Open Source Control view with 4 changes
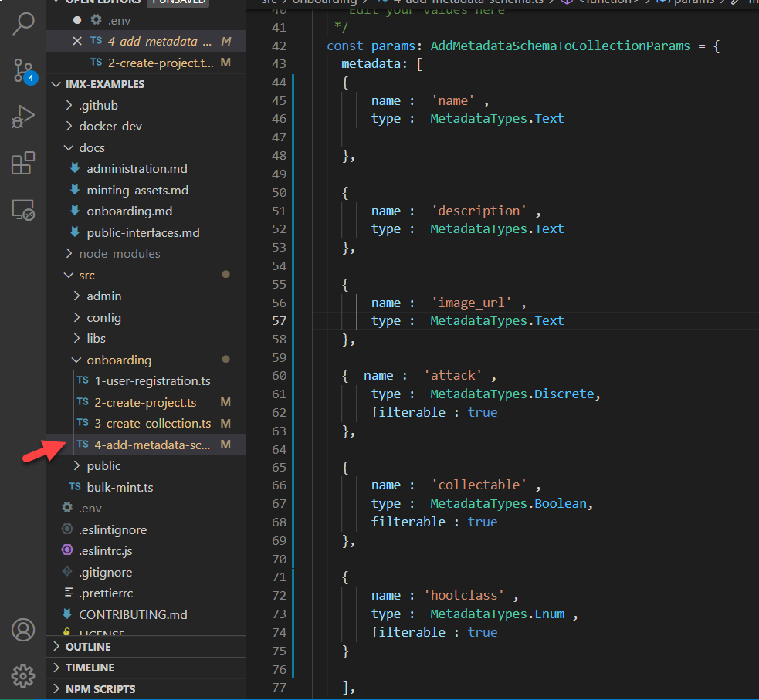759x700 pixels. pos(24,71)
